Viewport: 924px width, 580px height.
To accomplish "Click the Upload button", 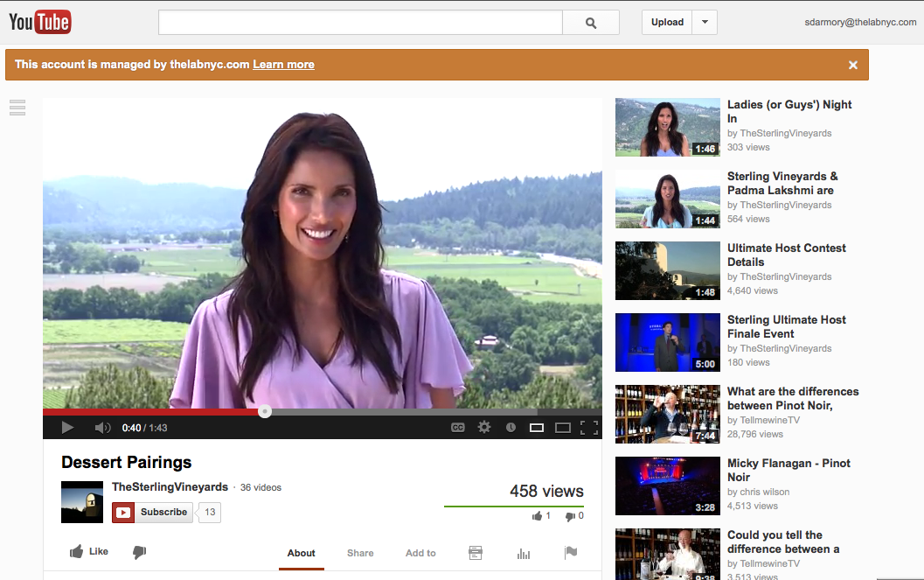I will click(667, 23).
